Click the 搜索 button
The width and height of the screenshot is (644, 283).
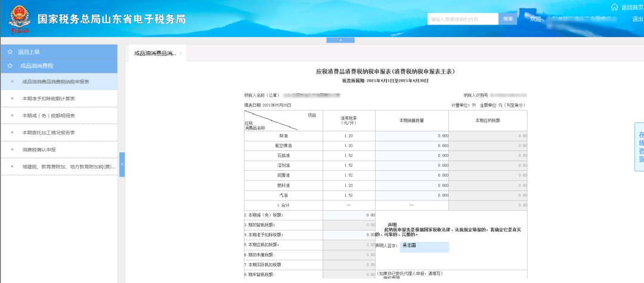[x=508, y=19]
